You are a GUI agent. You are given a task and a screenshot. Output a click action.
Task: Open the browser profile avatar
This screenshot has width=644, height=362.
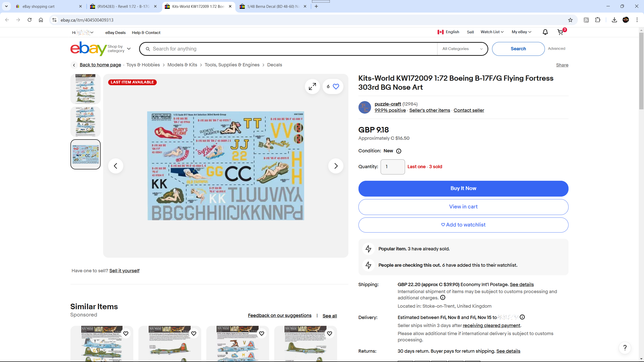pos(626,20)
